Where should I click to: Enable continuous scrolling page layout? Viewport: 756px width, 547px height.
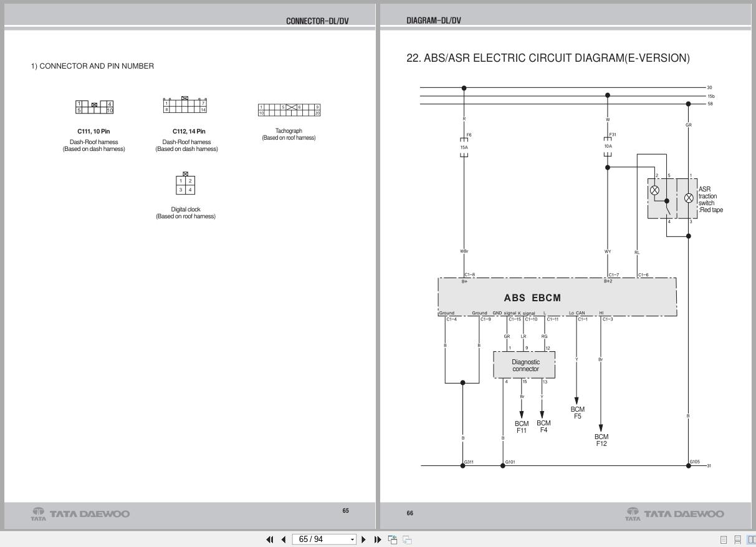pos(738,539)
